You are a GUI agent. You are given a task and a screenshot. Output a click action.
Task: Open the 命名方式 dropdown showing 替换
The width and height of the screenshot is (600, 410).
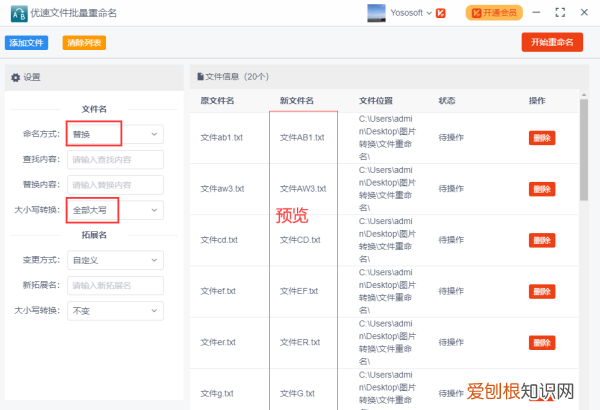(114, 133)
